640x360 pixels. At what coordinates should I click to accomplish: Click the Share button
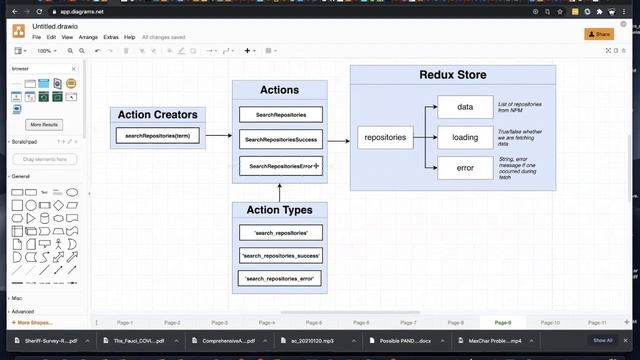[599, 34]
